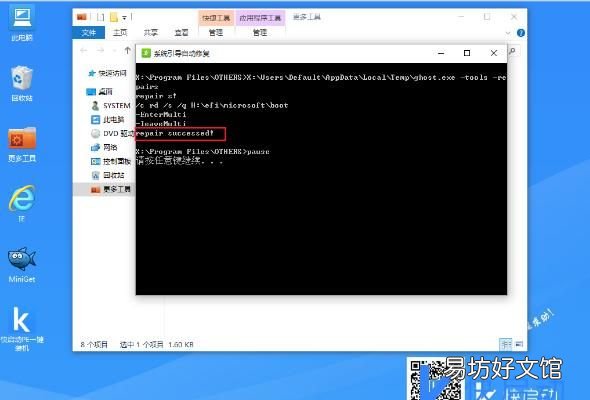Click the green icon in 系统引导自动修复 title bar
The width and height of the screenshot is (590, 400).
(x=146, y=53)
